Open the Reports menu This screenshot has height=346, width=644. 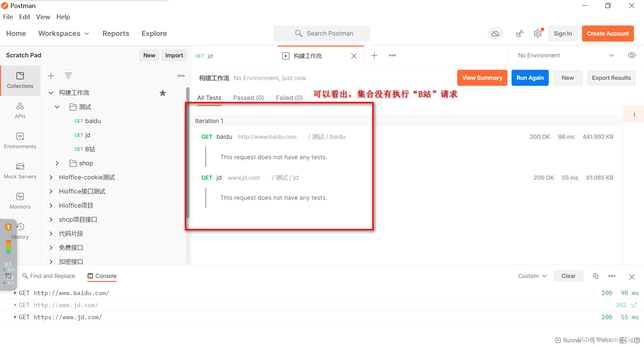116,33
